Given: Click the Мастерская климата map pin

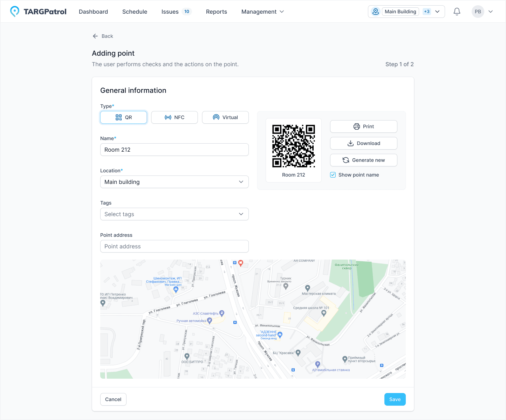Looking at the screenshot, I should [x=308, y=288].
